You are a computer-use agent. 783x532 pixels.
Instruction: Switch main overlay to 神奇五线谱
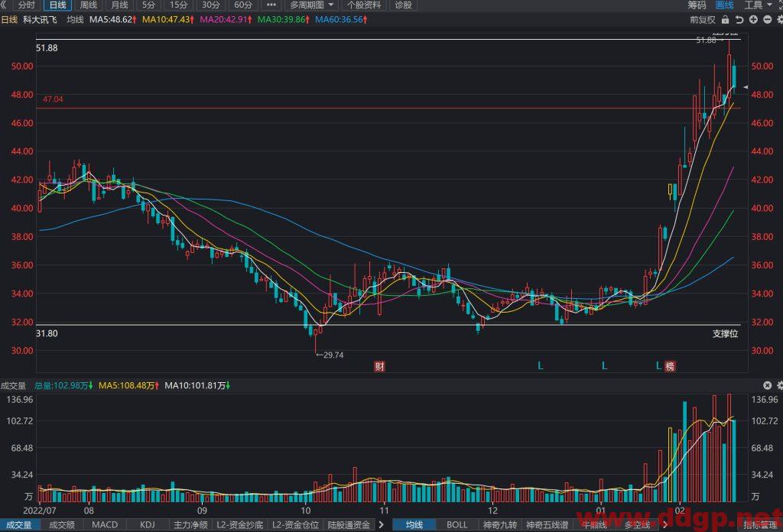[547, 524]
